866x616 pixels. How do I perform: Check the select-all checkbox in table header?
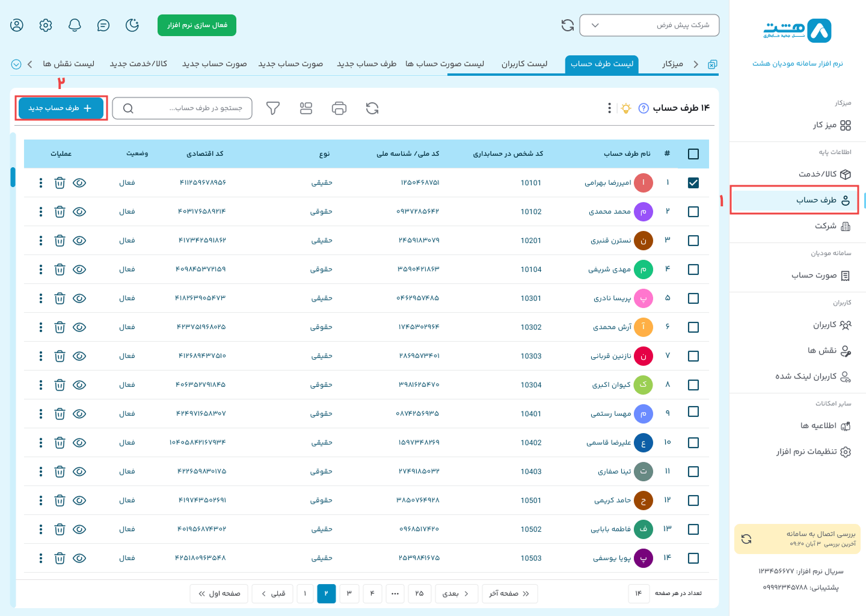pyautogui.click(x=693, y=154)
